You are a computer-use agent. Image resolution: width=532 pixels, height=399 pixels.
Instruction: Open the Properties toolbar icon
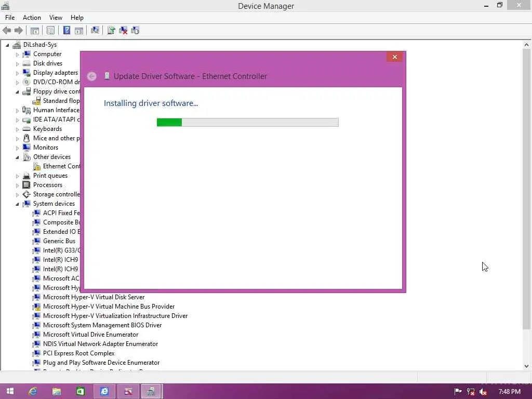click(x=50, y=31)
